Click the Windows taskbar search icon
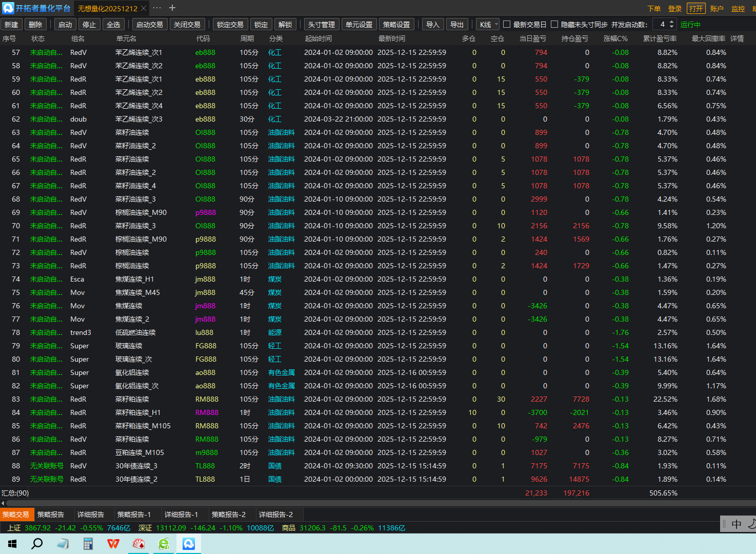Image resolution: width=756 pixels, height=554 pixels. (37, 544)
